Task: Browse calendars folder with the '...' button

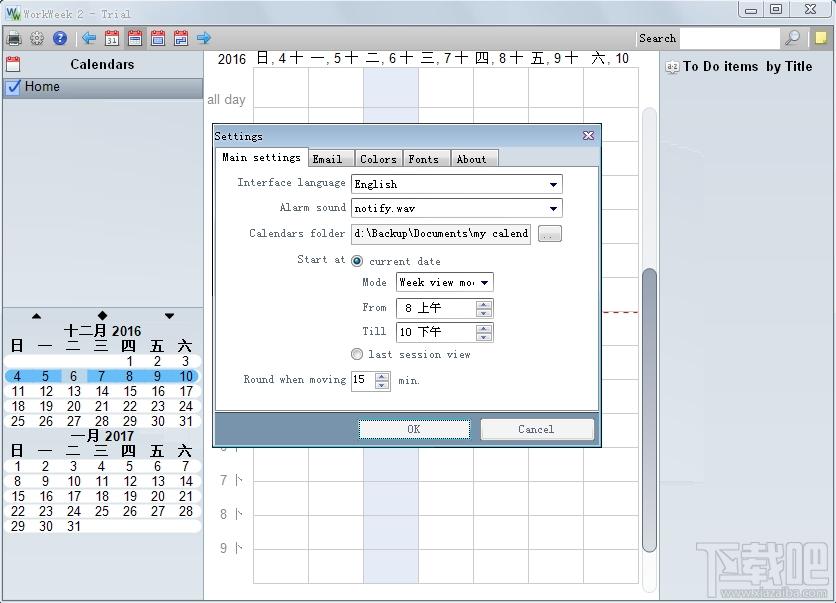Action: pos(550,234)
